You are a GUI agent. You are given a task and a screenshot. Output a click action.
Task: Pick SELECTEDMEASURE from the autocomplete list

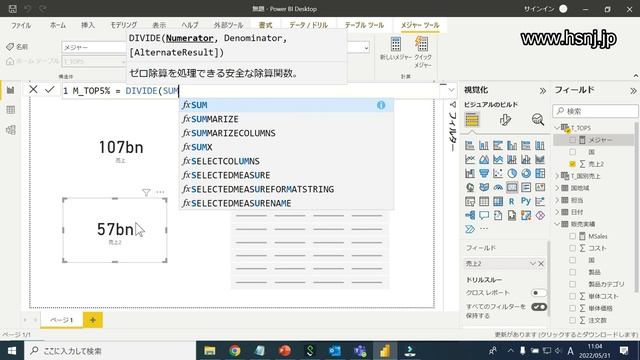coord(287,175)
